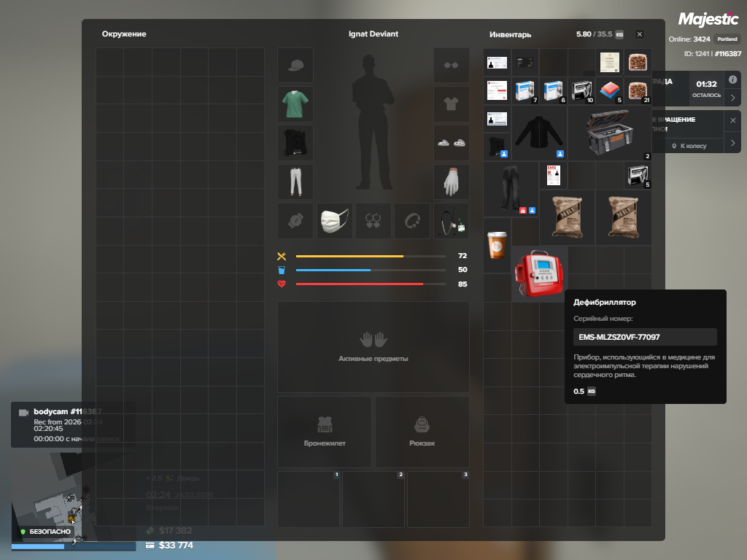Select the colored sheets stack of 5
This screenshot has width=747, height=560.
click(609, 90)
